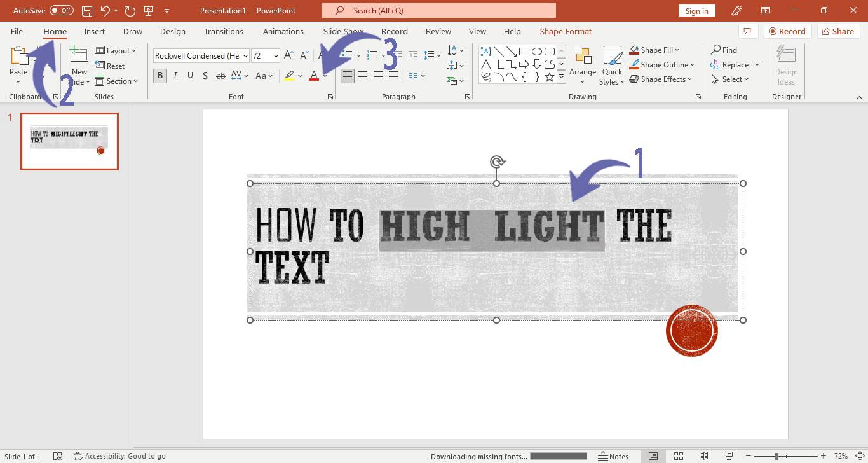Open the Review tab
Image resolution: width=868 pixels, height=463 pixels.
coord(438,31)
